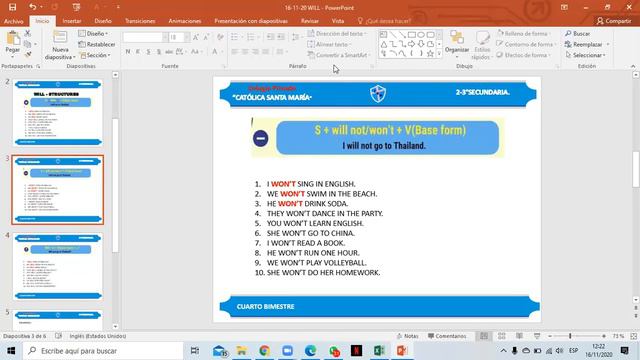
Task: Switch to the Vista tab
Action: point(338,21)
